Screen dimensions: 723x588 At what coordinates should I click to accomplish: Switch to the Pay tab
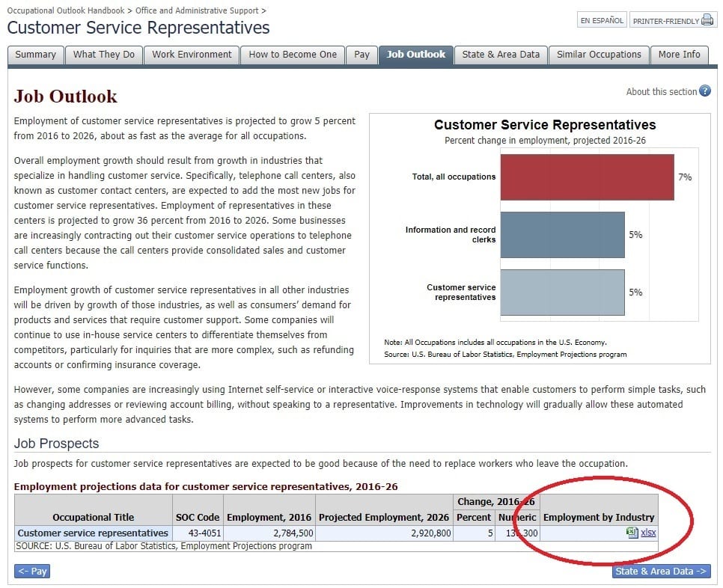[361, 55]
